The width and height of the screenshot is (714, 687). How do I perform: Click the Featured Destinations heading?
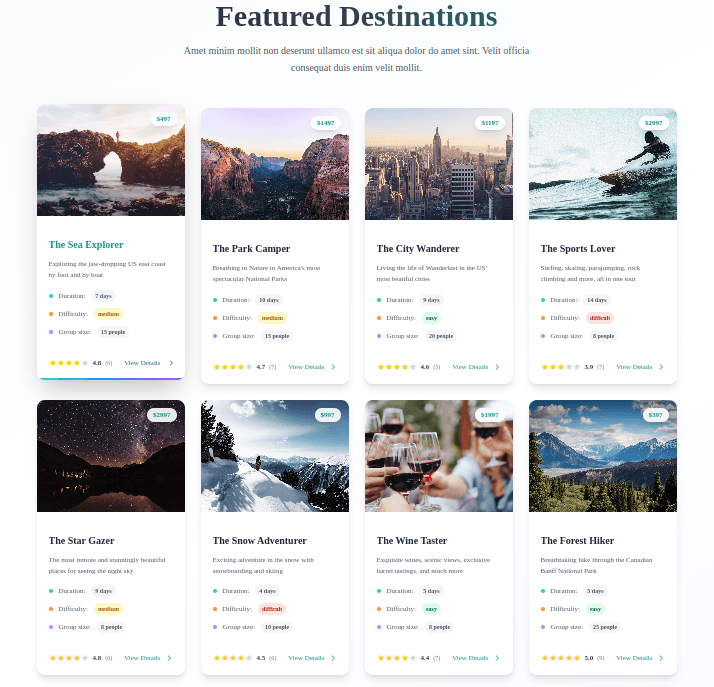click(x=357, y=16)
